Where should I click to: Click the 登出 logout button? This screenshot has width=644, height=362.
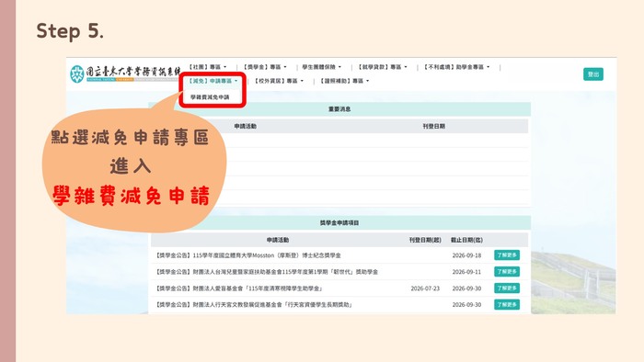click(593, 74)
